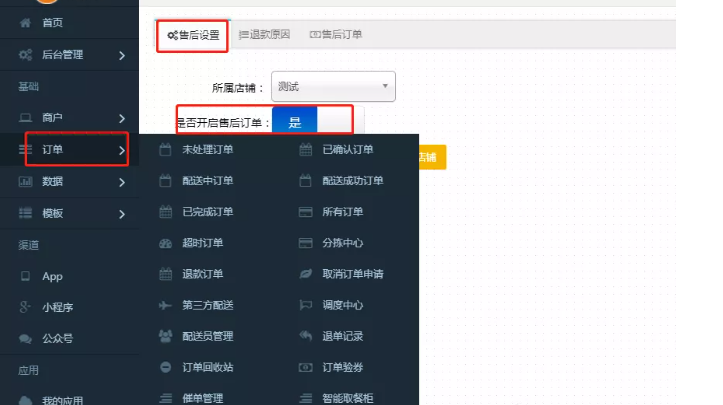Open the 订单验券 menu entry
This screenshot has height=405, width=723.
point(343,367)
